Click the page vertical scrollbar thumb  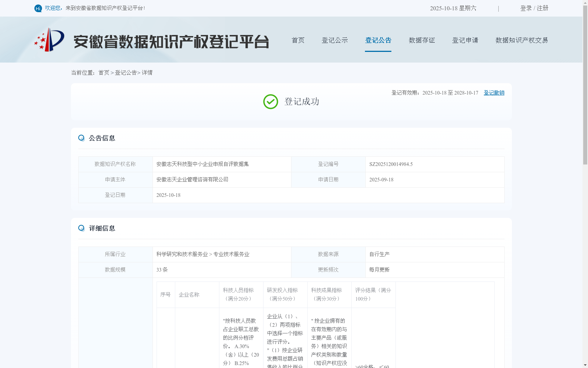pyautogui.click(x=585, y=85)
